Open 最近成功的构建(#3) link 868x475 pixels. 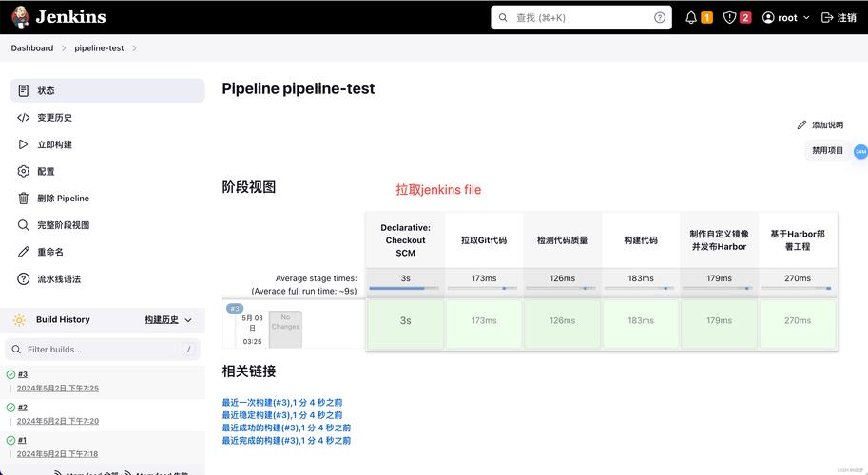286,428
